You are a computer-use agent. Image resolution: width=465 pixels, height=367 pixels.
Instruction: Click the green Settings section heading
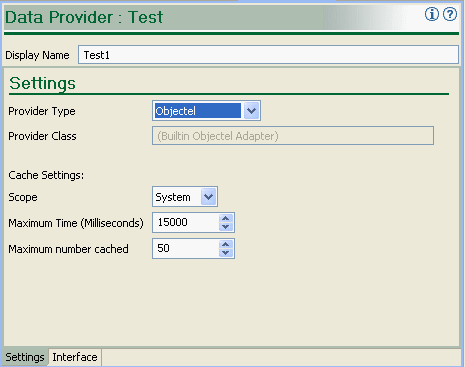tap(42, 83)
